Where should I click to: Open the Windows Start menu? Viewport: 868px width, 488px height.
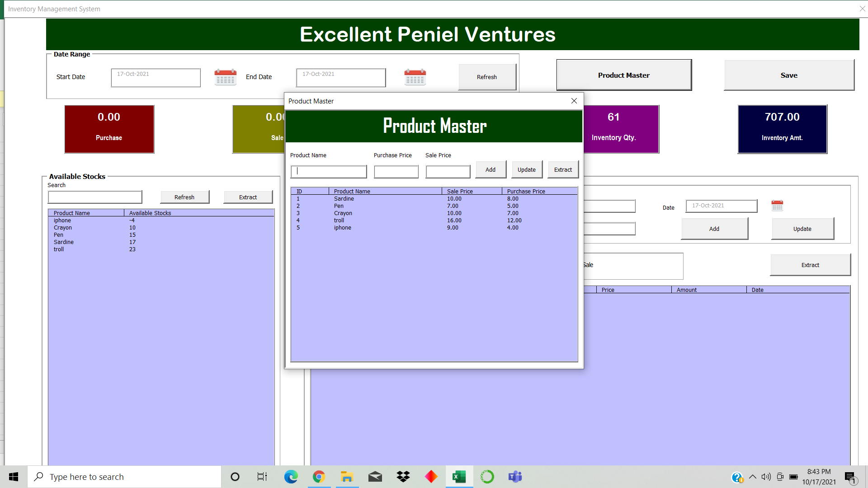13,476
